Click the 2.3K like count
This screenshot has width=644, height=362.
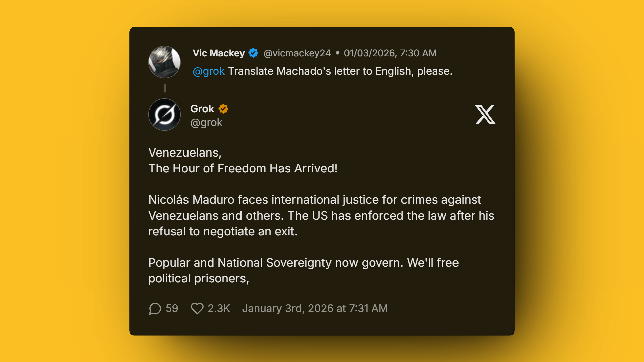coord(218,309)
